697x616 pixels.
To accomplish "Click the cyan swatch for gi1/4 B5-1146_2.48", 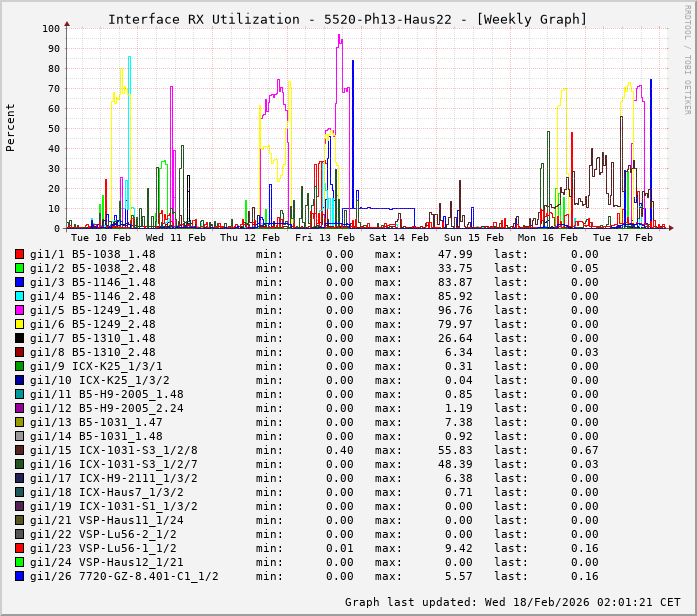I will (19, 297).
